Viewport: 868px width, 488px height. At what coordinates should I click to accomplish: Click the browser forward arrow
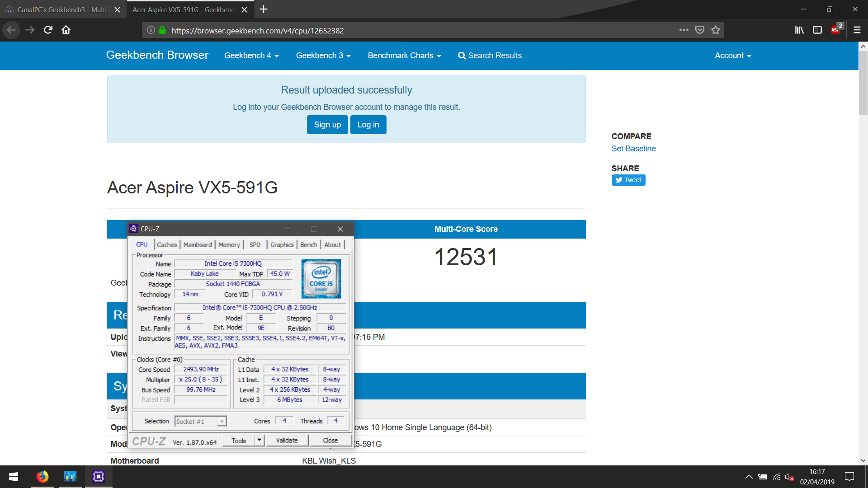(x=30, y=30)
